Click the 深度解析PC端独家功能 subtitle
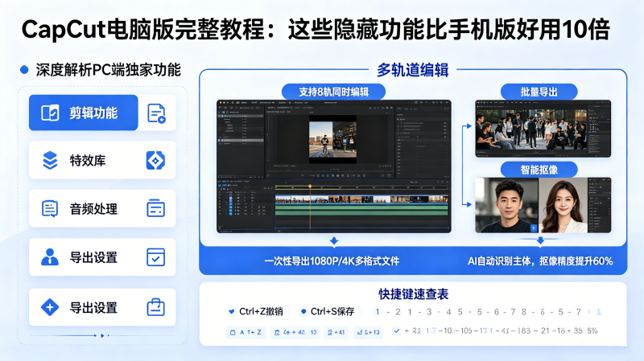 tap(108, 70)
